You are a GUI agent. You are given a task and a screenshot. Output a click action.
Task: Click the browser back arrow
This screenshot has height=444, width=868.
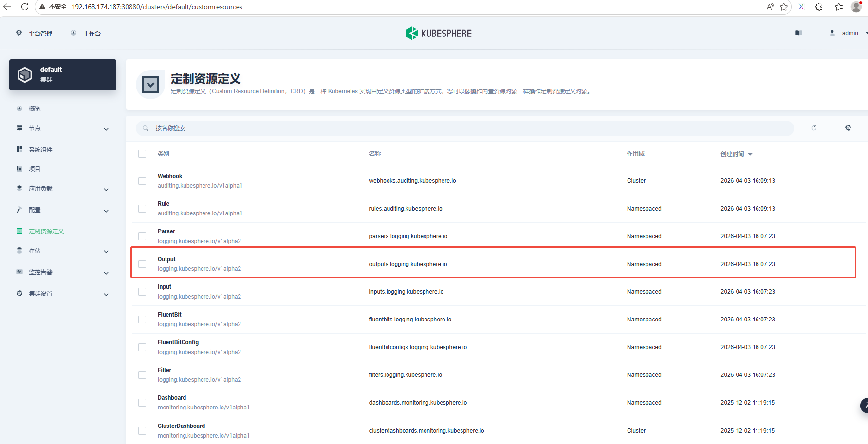7,7
